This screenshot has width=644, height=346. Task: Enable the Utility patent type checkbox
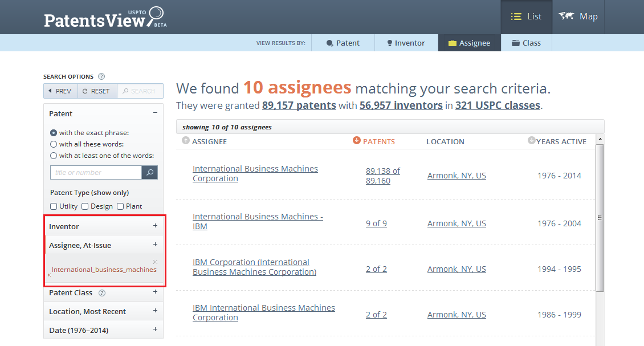coord(54,206)
